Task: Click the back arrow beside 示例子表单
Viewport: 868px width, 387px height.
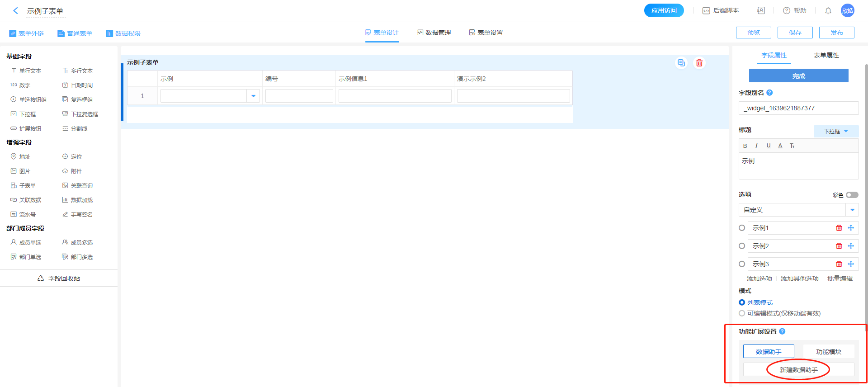Action: pos(16,11)
